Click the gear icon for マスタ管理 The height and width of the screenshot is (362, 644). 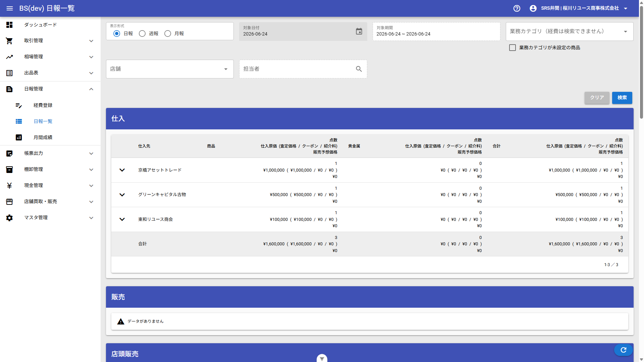(9, 218)
